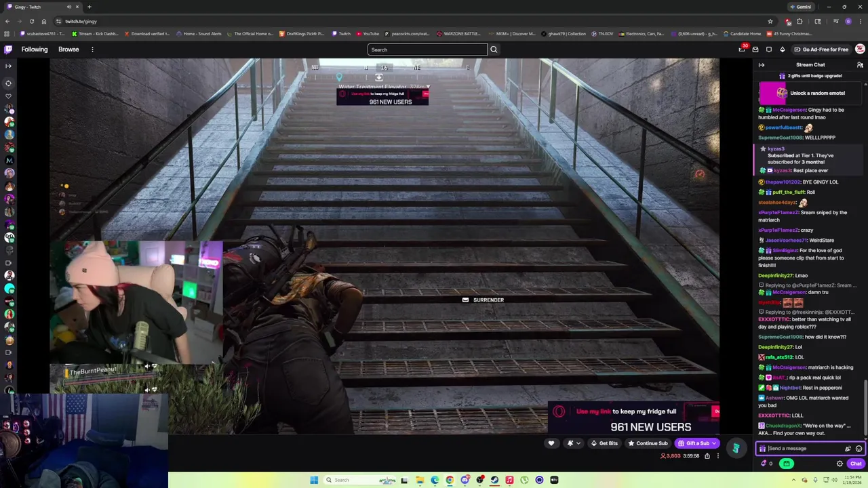868x488 pixels.
Task: Open the chat community users list icon
Action: pos(860,65)
